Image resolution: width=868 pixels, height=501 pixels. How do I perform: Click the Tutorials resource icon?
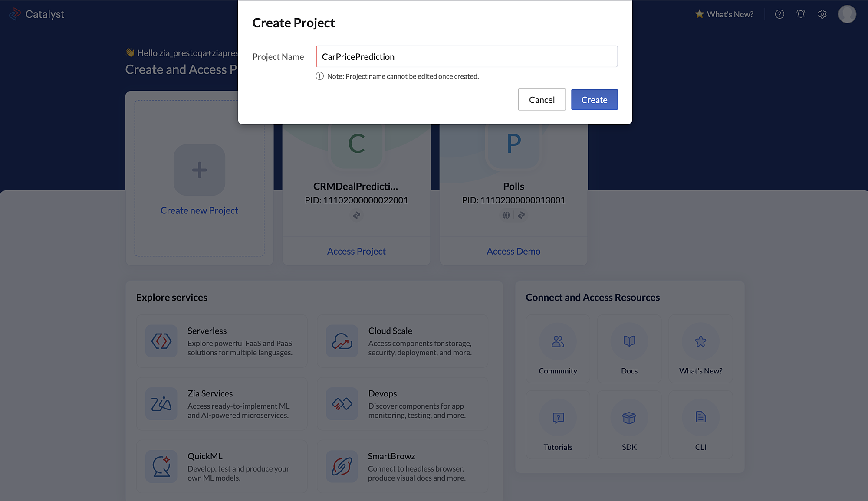pyautogui.click(x=557, y=417)
